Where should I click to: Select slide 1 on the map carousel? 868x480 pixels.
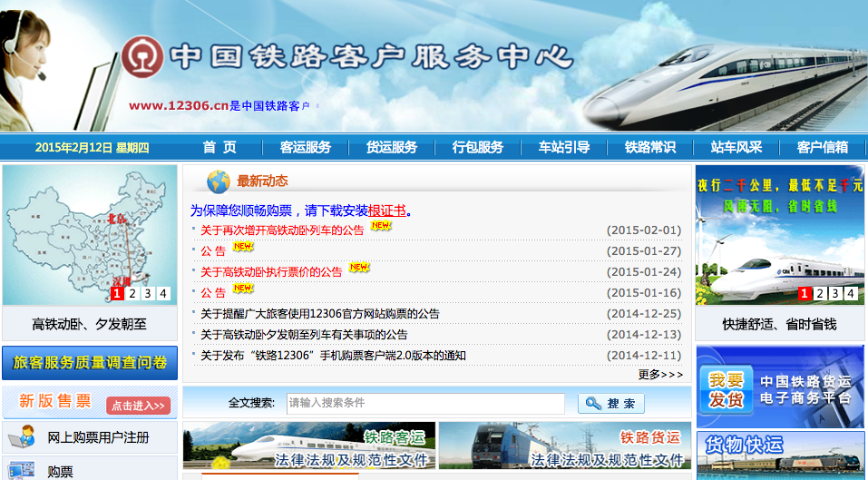point(117,293)
